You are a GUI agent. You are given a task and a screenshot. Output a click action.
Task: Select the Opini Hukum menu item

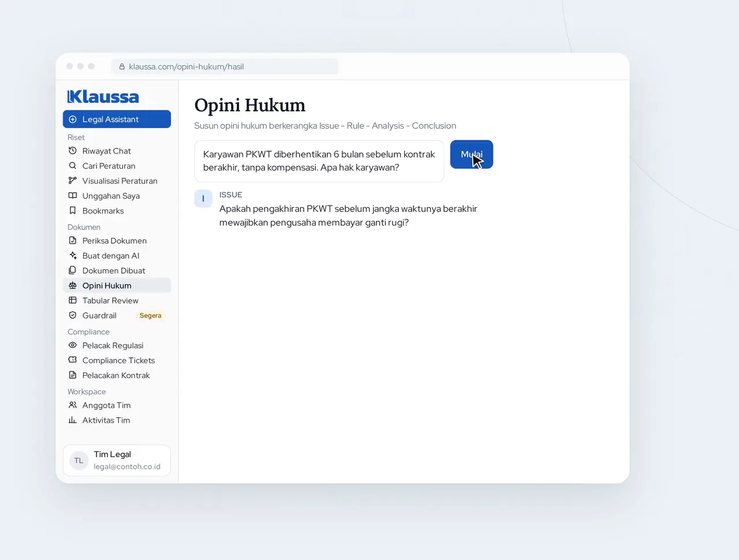click(117, 286)
